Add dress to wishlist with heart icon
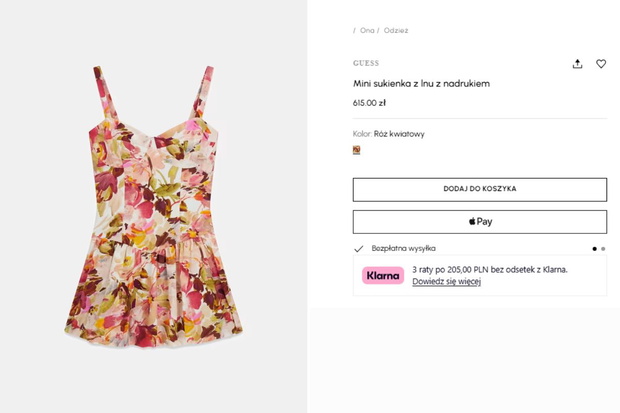Screen dimensions: 620x413 point(601,64)
